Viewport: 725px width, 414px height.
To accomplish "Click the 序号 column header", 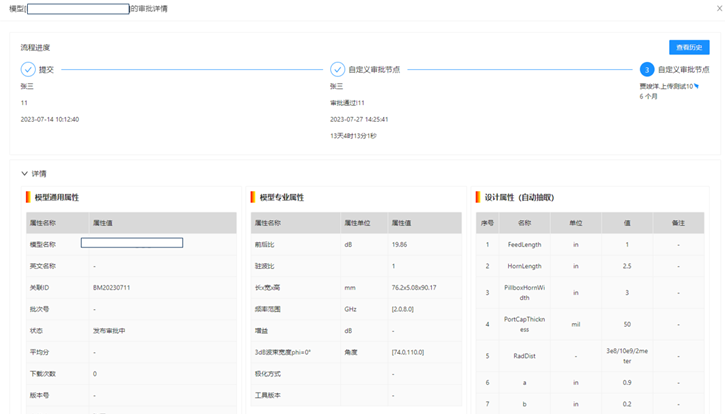I will pyautogui.click(x=487, y=223).
